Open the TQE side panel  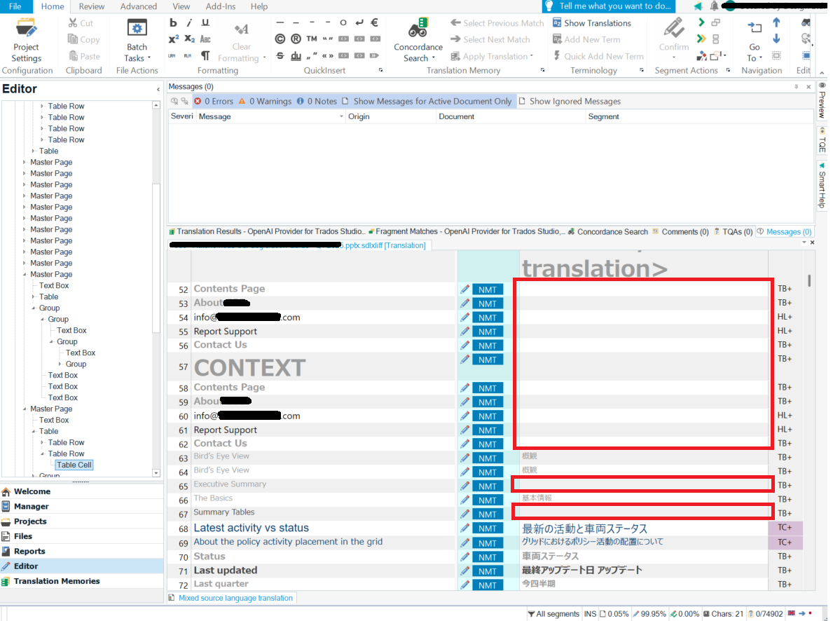[x=822, y=140]
